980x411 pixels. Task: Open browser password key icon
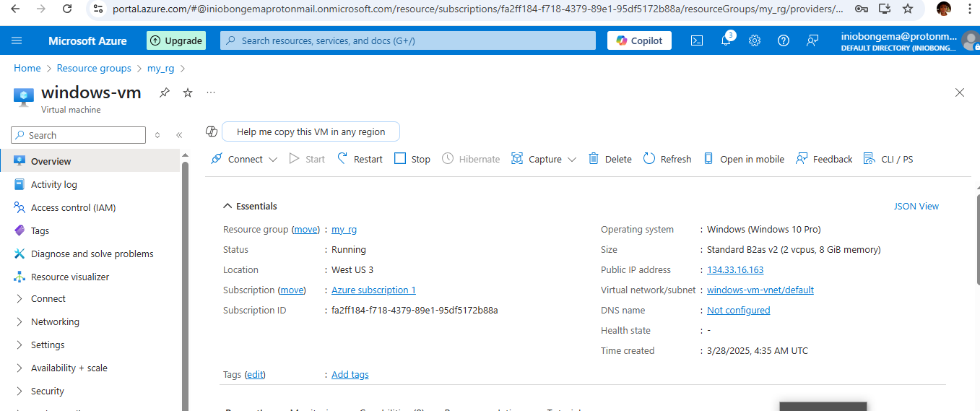coord(861,9)
